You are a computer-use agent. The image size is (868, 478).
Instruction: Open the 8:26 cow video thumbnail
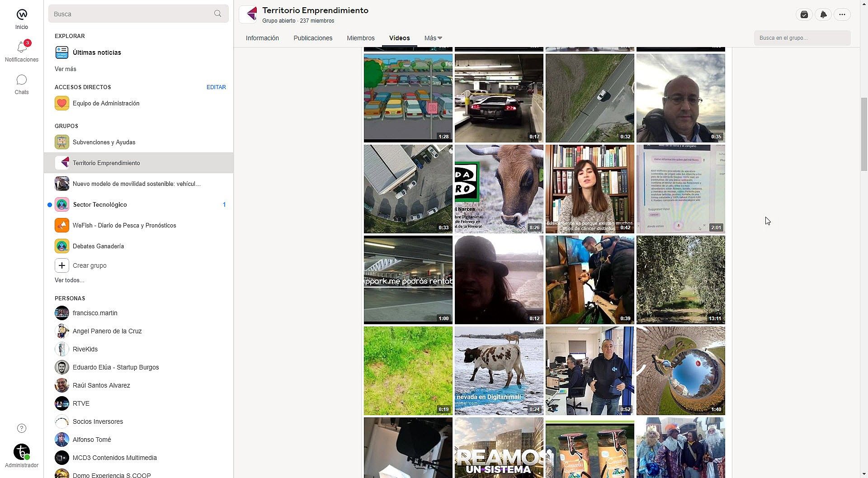499,189
